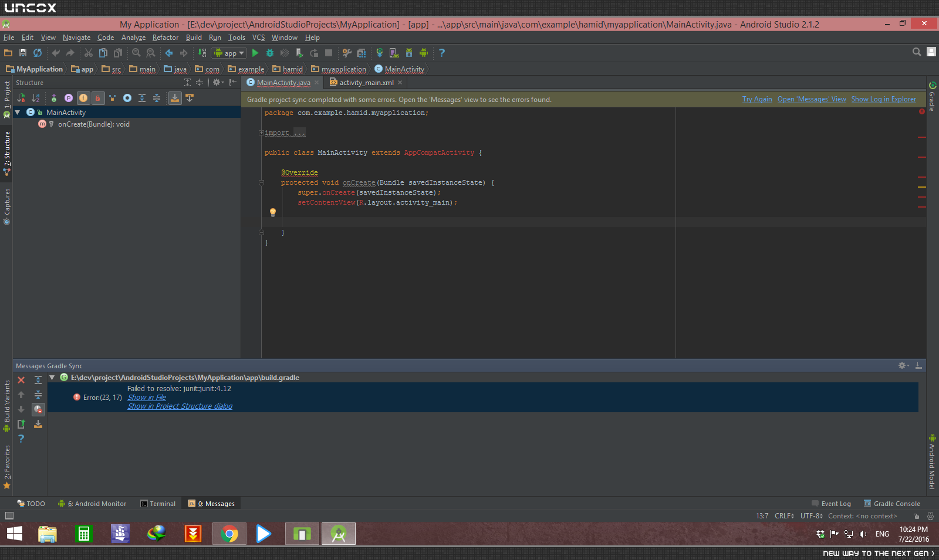Click Try Again sync link

pos(757,100)
